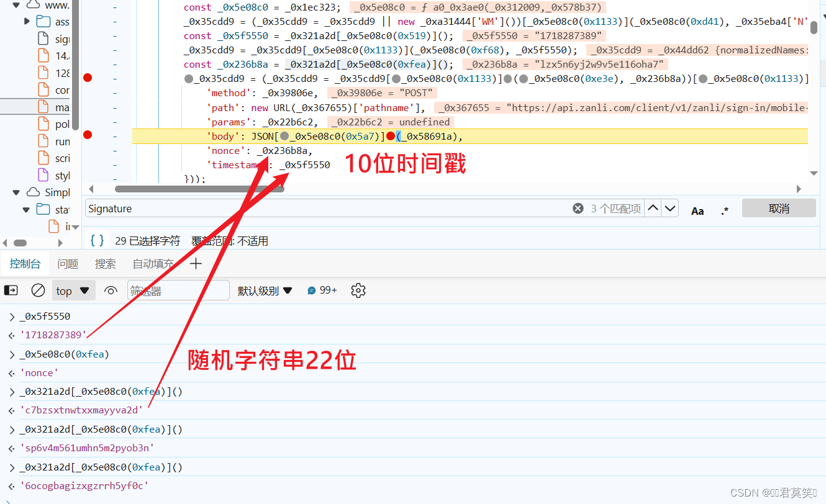This screenshot has height=504, width=826.
Task: Create a live expression with eye icon
Action: click(111, 290)
